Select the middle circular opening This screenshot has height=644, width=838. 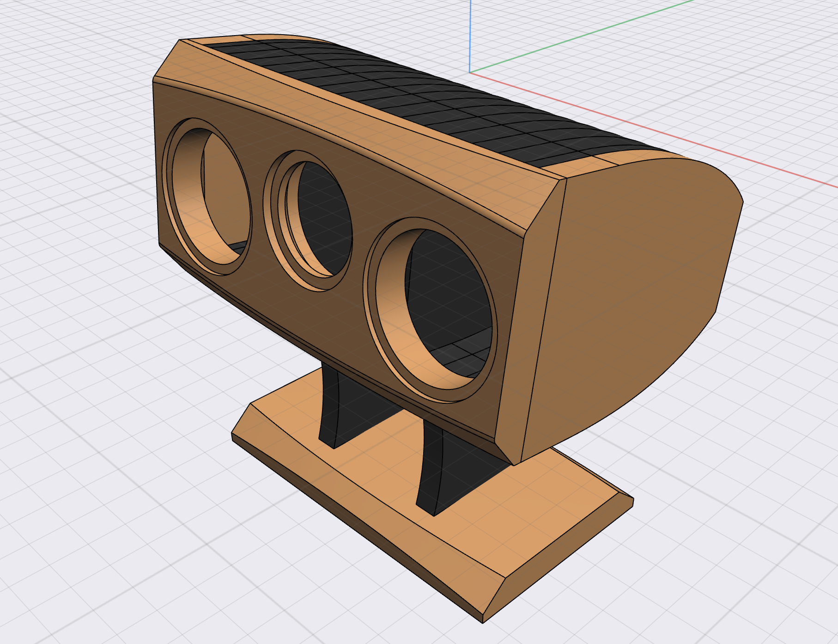tap(308, 220)
